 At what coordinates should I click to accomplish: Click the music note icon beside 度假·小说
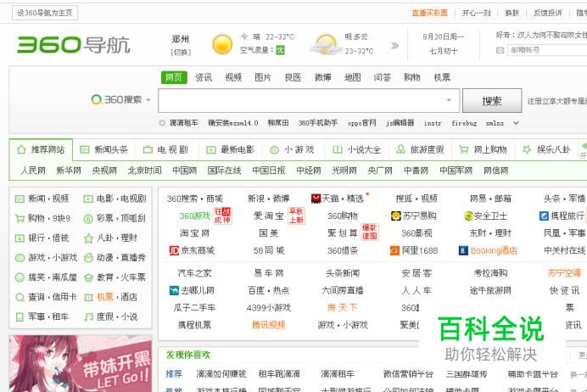[x=88, y=317]
